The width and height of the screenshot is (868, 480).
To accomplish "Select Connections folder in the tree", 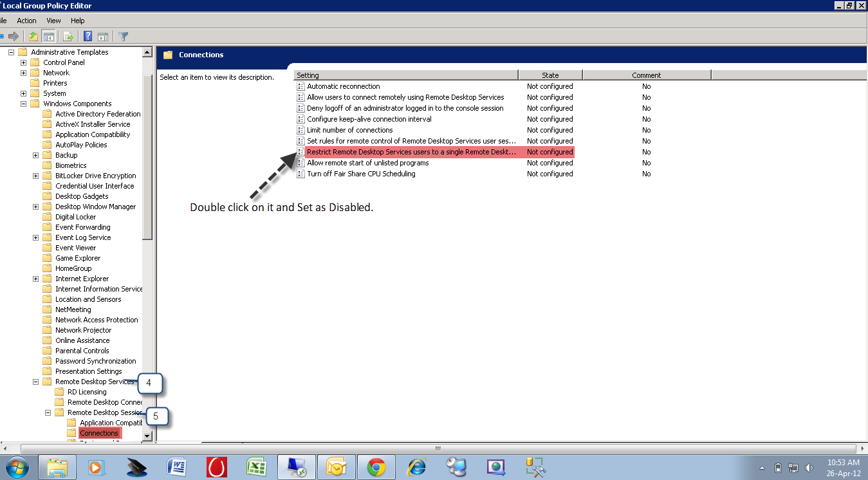I will [99, 433].
